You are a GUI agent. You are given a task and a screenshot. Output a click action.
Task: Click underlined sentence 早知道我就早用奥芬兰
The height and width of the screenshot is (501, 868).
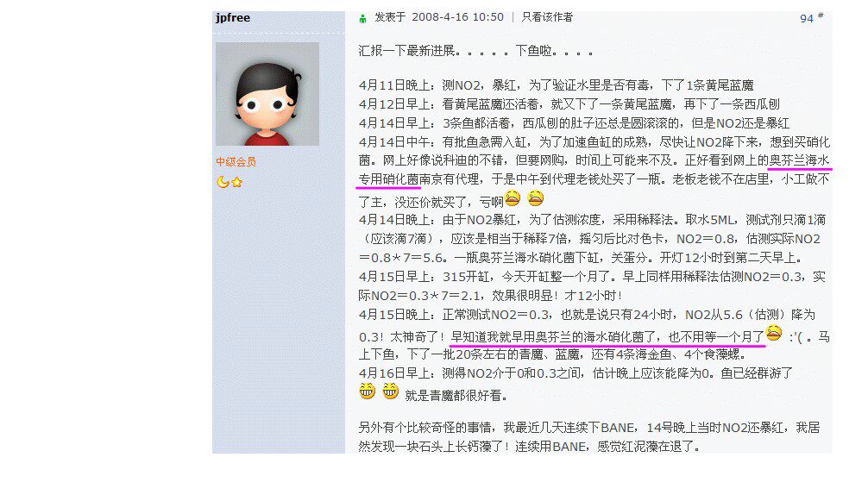point(607,337)
